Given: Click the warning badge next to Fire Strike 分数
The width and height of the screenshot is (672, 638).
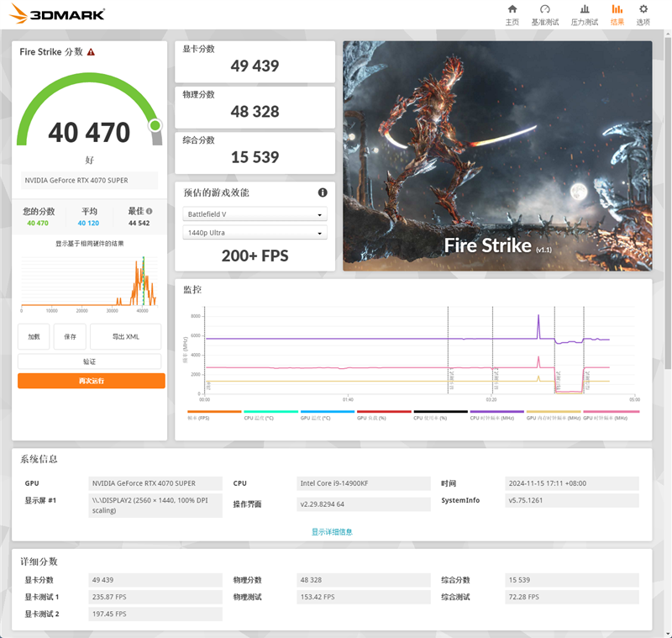Looking at the screenshot, I should click(x=91, y=51).
